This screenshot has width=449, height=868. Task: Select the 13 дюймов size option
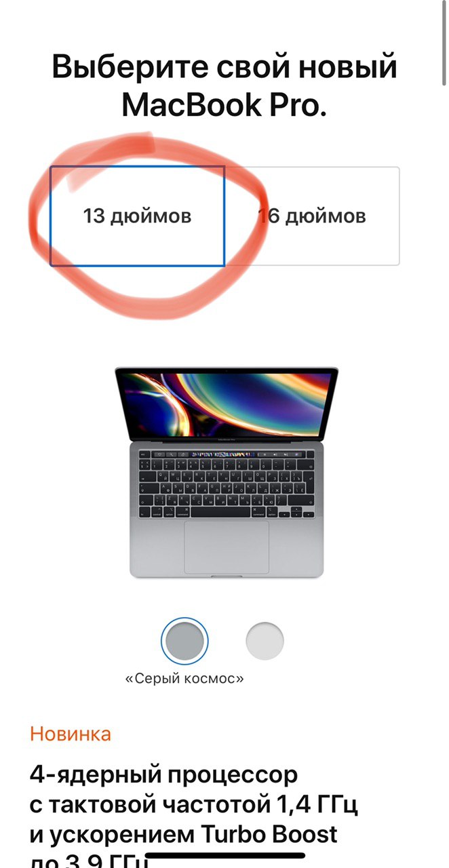pyautogui.click(x=137, y=216)
